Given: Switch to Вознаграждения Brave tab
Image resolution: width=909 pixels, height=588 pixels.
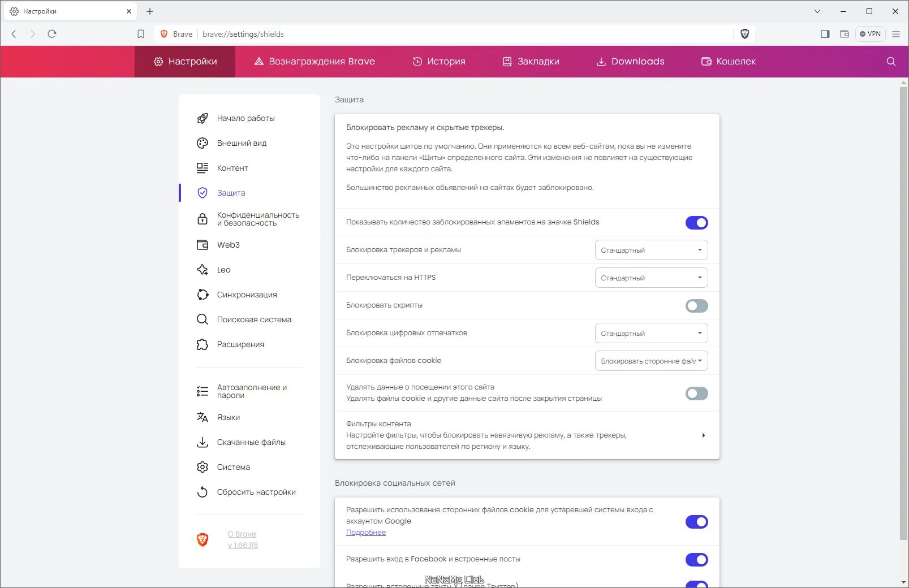Looking at the screenshot, I should point(315,62).
